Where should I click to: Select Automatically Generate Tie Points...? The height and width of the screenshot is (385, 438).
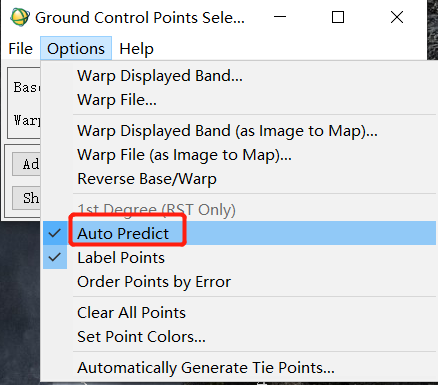239,368
